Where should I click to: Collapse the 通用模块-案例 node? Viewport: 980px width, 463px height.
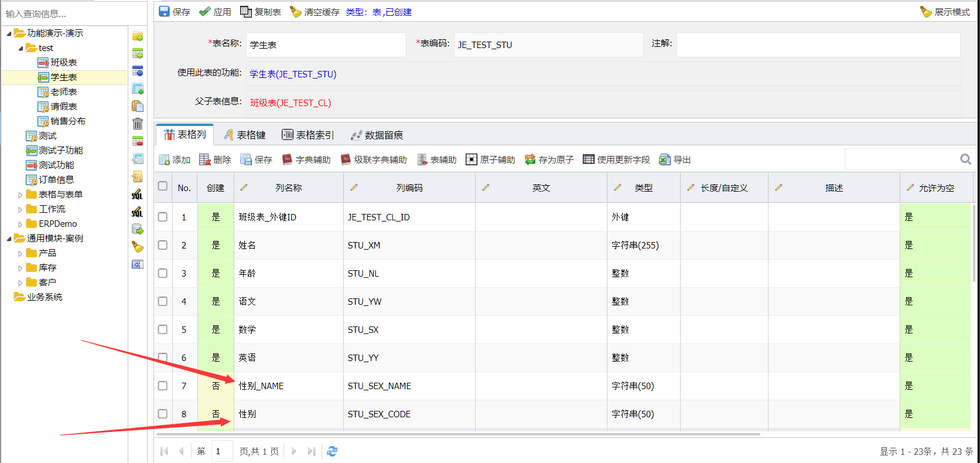click(x=9, y=239)
